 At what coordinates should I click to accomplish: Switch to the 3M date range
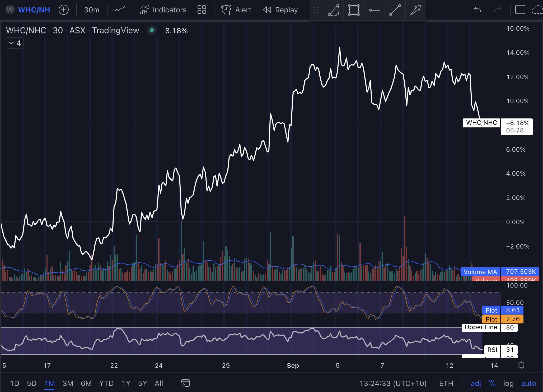click(x=68, y=383)
